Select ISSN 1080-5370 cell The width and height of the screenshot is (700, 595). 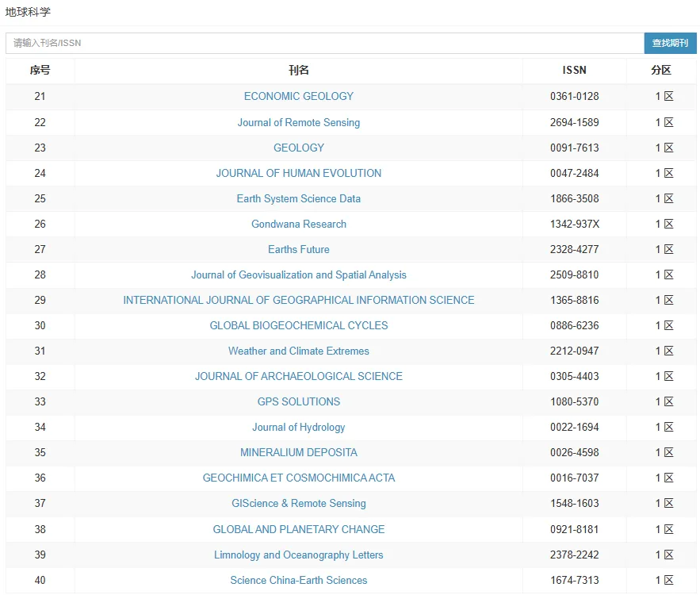pyautogui.click(x=575, y=402)
